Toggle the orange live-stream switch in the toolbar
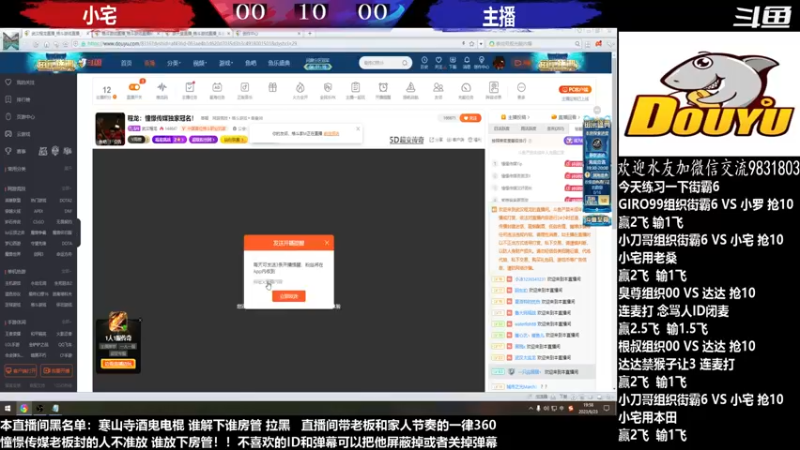Image resolution: width=800 pixels, height=450 pixels. tap(134, 87)
